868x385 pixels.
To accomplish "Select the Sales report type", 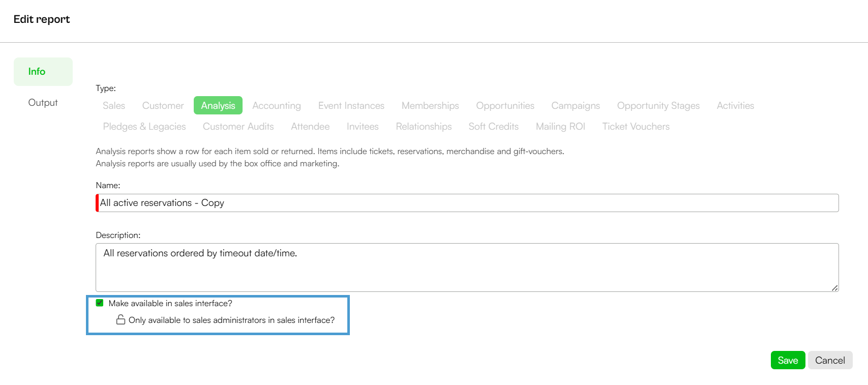I will 114,105.
